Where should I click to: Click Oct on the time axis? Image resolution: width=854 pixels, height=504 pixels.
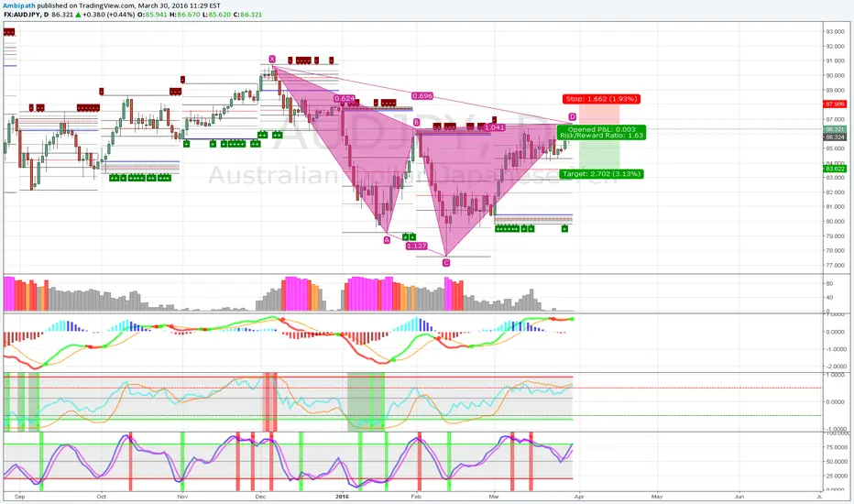click(102, 497)
